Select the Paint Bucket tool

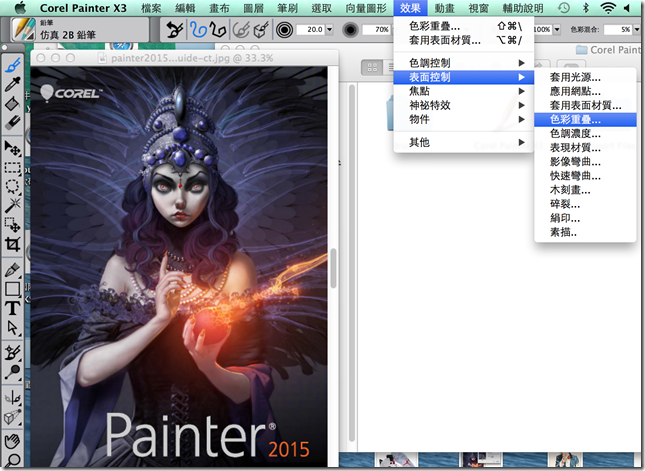coord(12,103)
